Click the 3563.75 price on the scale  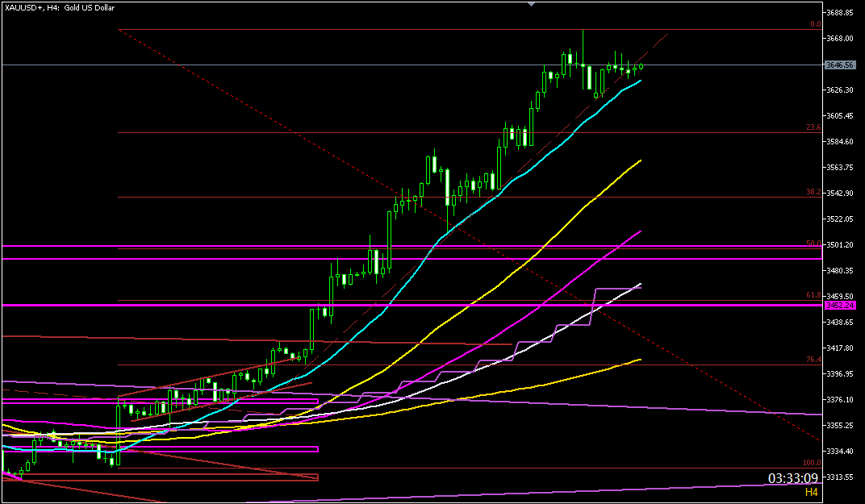point(840,168)
